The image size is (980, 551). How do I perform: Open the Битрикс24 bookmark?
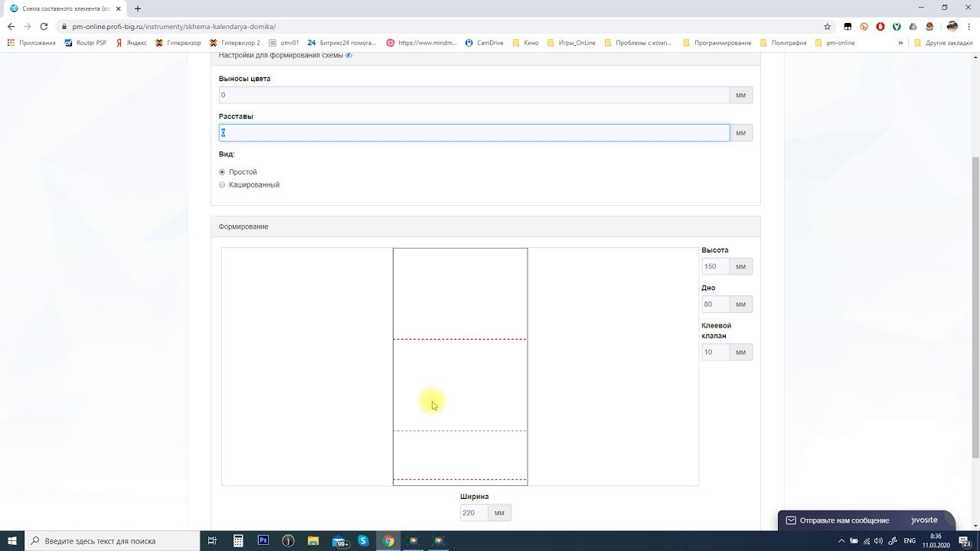coord(341,43)
